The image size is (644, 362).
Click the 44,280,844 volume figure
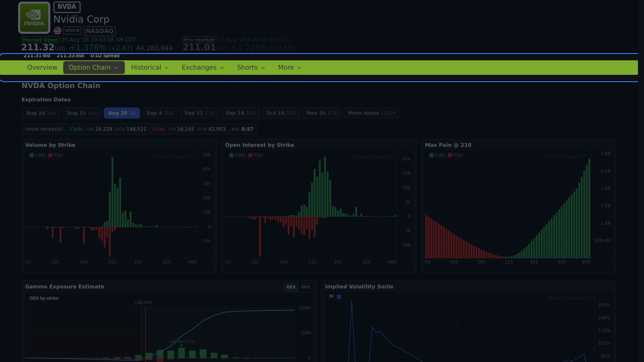pos(154,48)
